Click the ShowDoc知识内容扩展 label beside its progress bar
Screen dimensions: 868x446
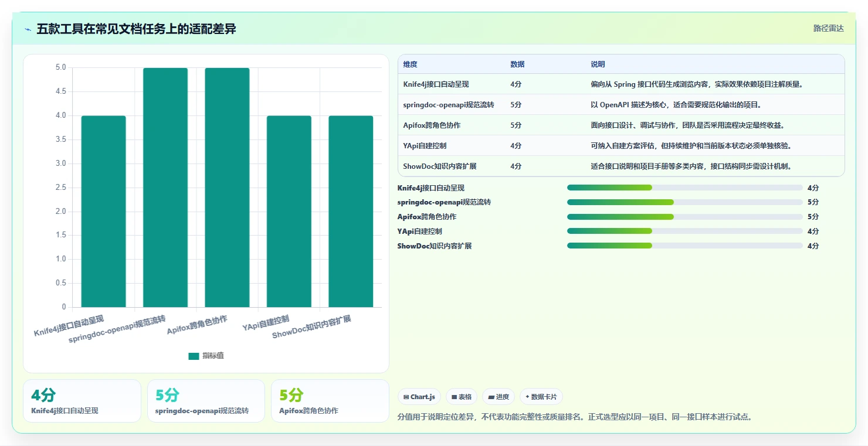pos(435,246)
